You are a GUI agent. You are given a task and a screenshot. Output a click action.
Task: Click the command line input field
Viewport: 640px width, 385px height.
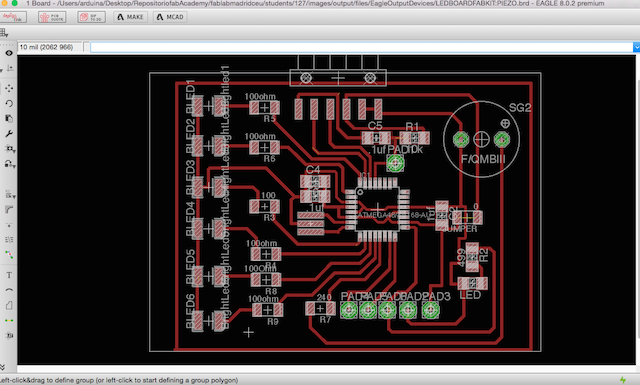361,47
